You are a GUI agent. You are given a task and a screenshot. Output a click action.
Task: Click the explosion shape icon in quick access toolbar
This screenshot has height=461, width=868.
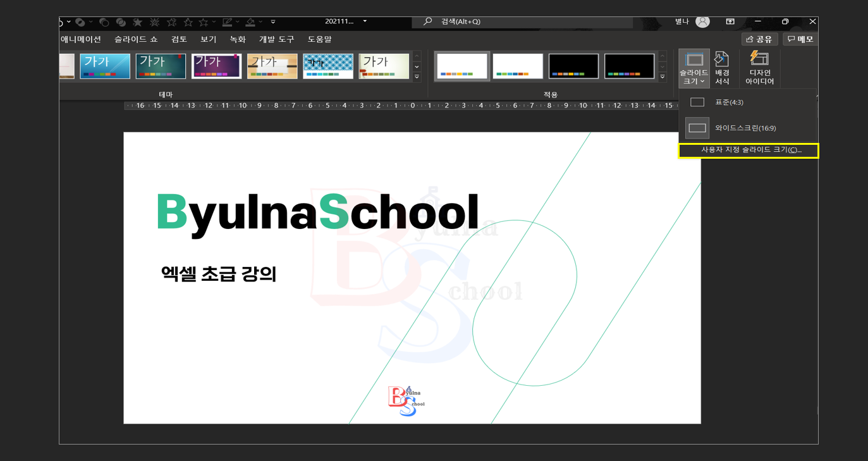point(155,22)
